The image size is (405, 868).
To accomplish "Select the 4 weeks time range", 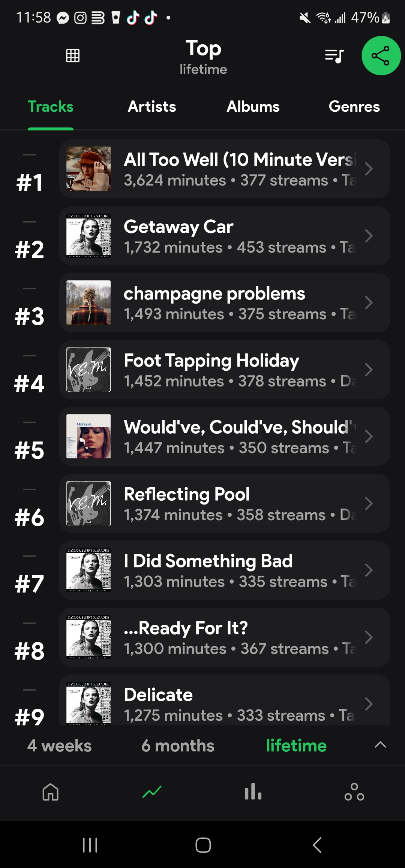I will 59,745.
